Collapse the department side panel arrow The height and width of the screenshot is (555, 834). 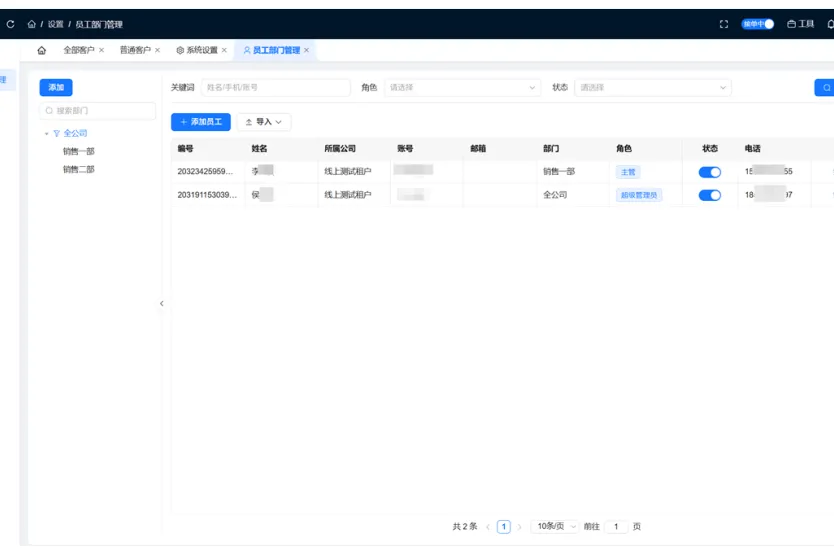coord(161,303)
